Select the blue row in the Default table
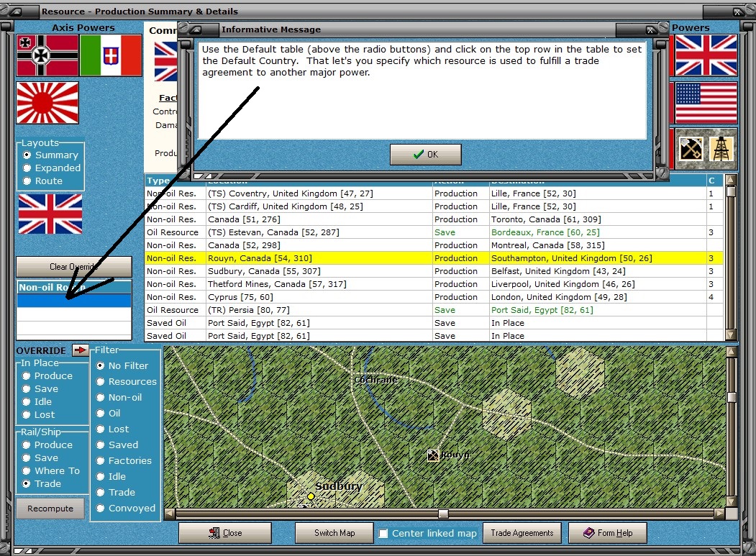The image size is (756, 556). click(x=74, y=301)
